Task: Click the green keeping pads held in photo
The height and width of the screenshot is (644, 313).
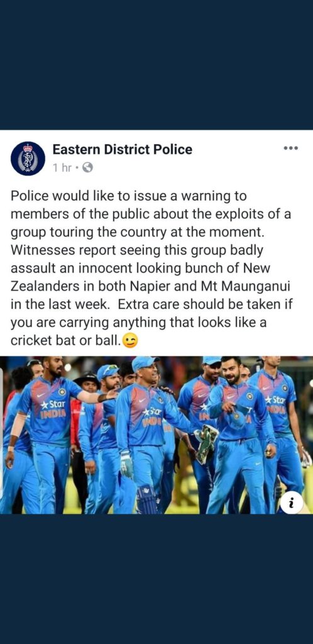Action: click(206, 445)
